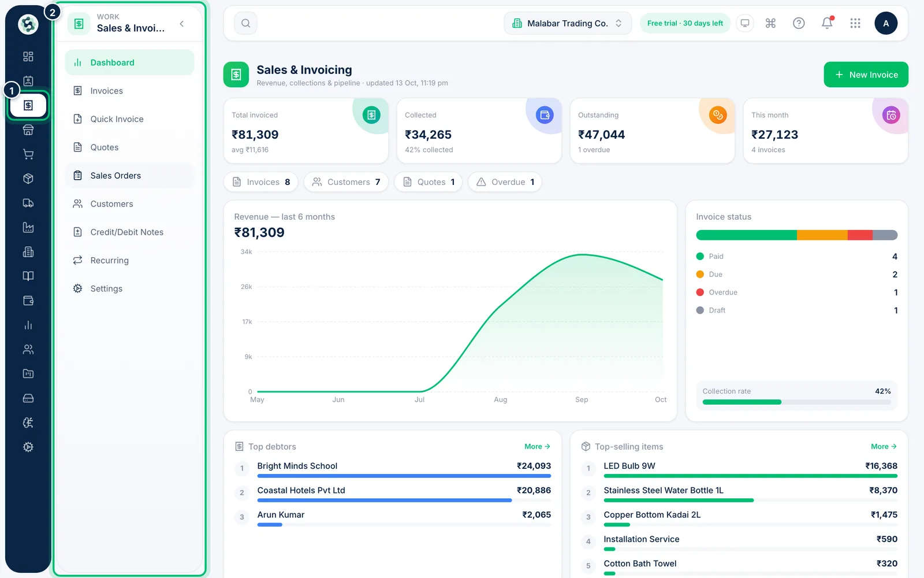Image resolution: width=924 pixels, height=578 pixels.
Task: Open More link in Top-selling items
Action: (884, 447)
